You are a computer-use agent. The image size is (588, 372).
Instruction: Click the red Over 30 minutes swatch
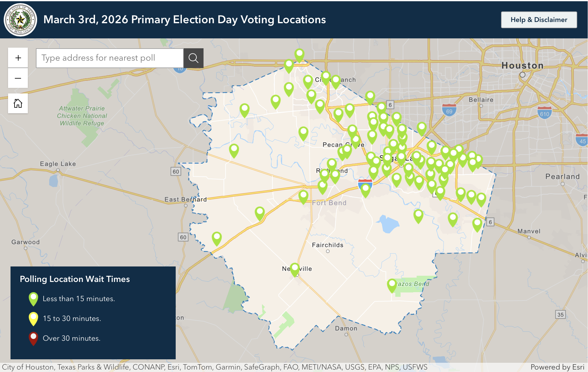point(33,338)
